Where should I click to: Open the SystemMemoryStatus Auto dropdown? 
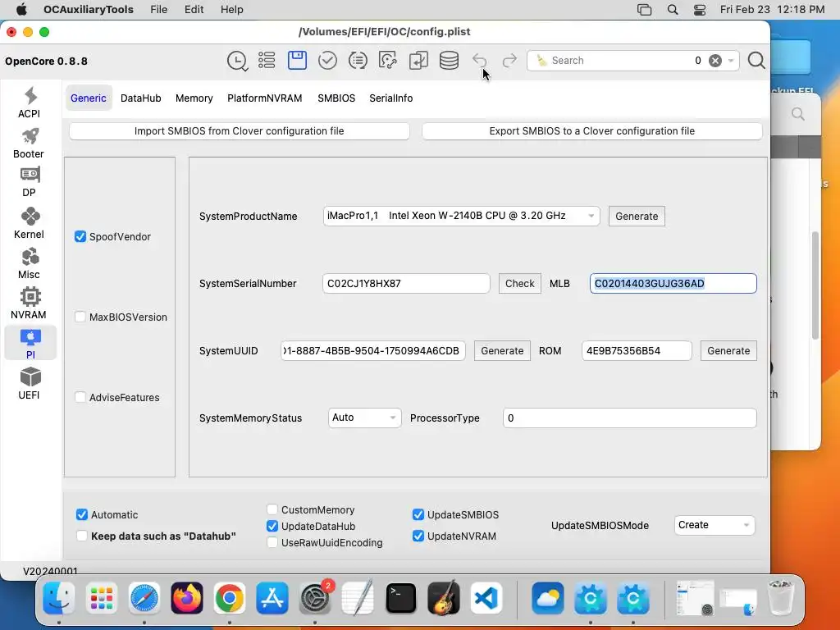click(x=364, y=418)
